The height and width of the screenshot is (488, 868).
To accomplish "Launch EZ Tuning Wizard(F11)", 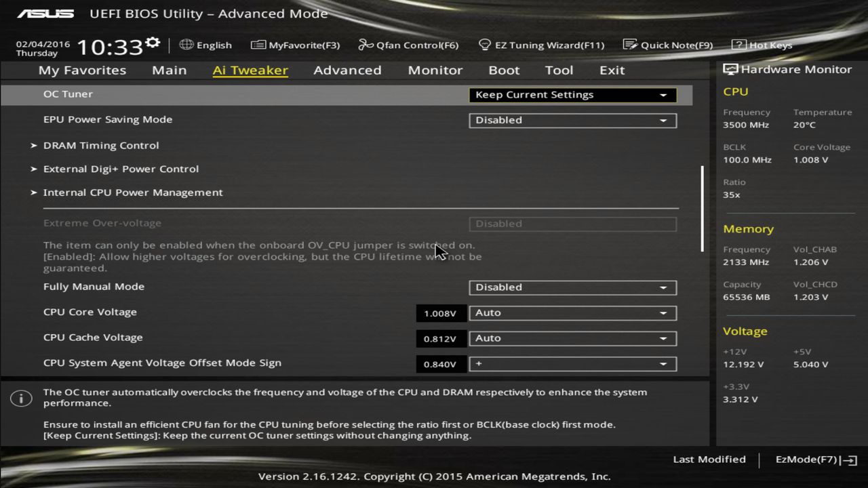I will tap(540, 45).
